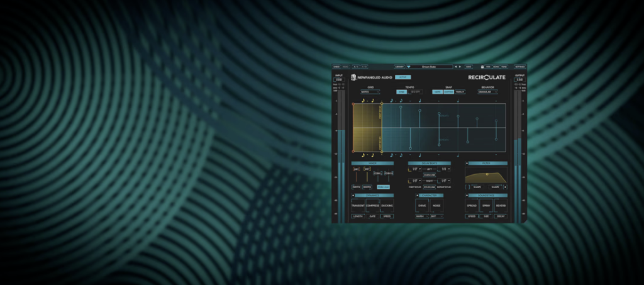
Task: Open the Warm character dropdown
Action: [422, 216]
